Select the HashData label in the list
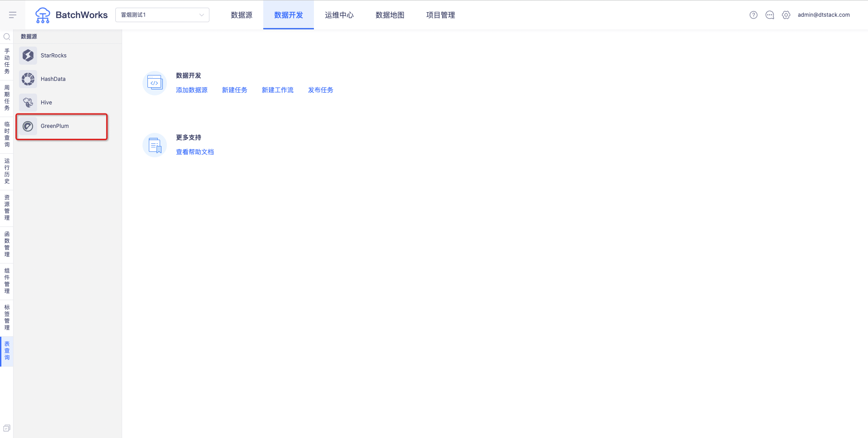 tap(53, 79)
